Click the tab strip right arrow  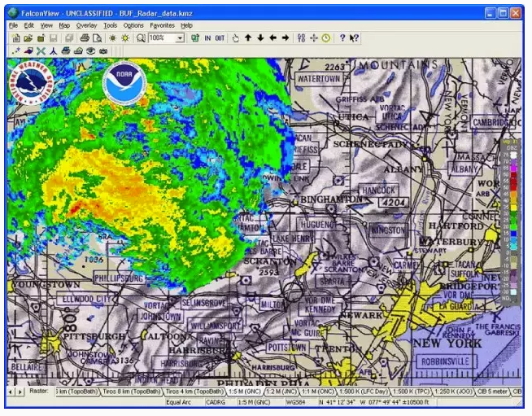[x=20, y=392]
